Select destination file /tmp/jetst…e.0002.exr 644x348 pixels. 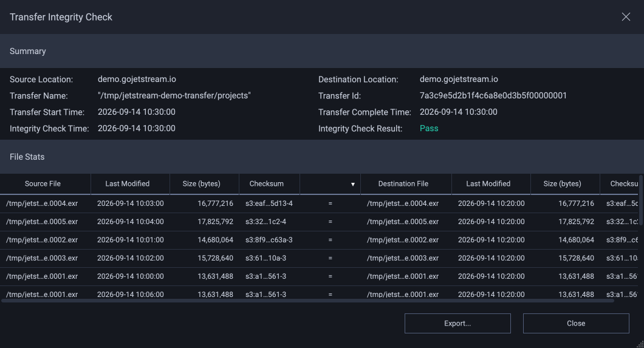(402, 240)
